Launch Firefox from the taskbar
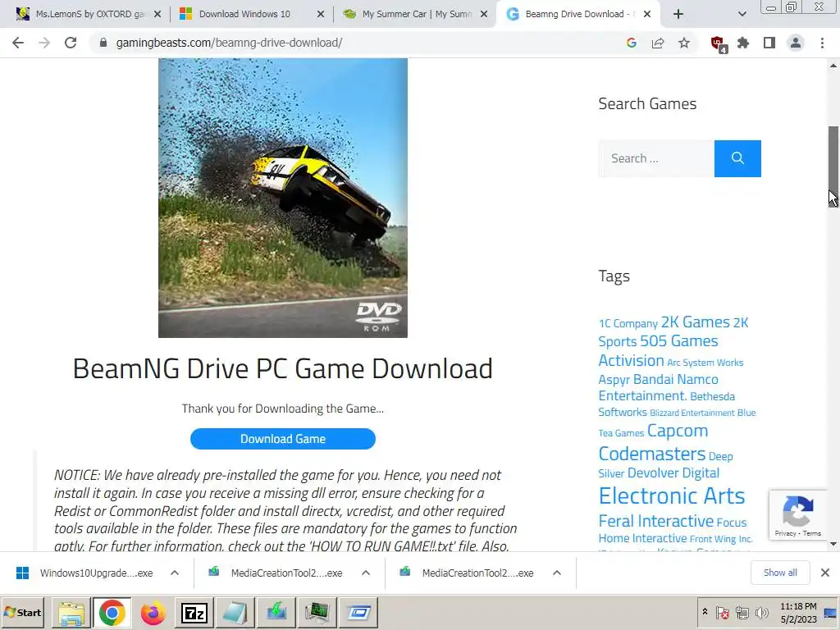This screenshot has height=630, width=840. pyautogui.click(x=153, y=613)
